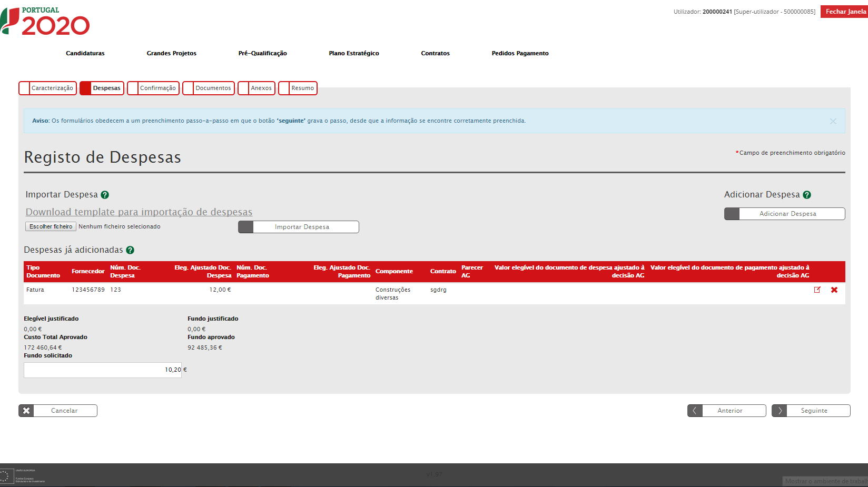
Task: Open the Grandes Projetos menu
Action: coord(172,53)
